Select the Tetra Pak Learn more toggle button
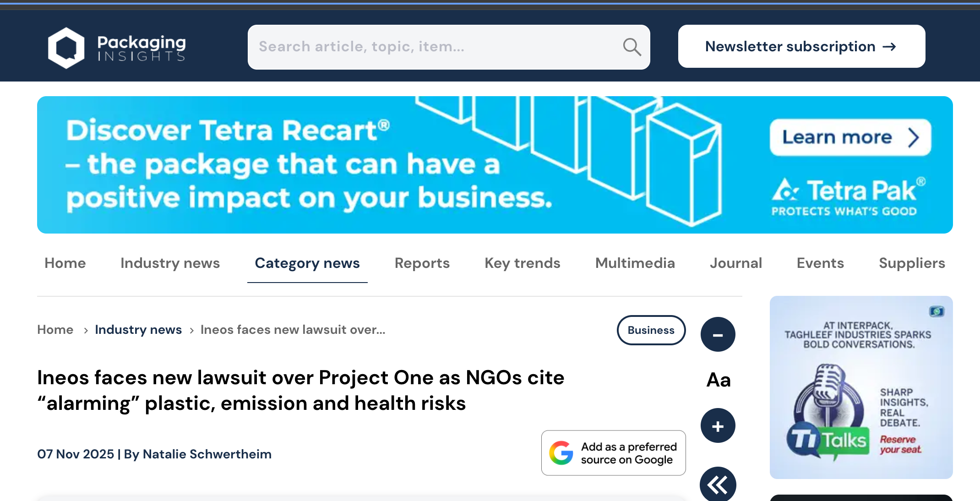The height and width of the screenshot is (501, 980). (x=849, y=137)
